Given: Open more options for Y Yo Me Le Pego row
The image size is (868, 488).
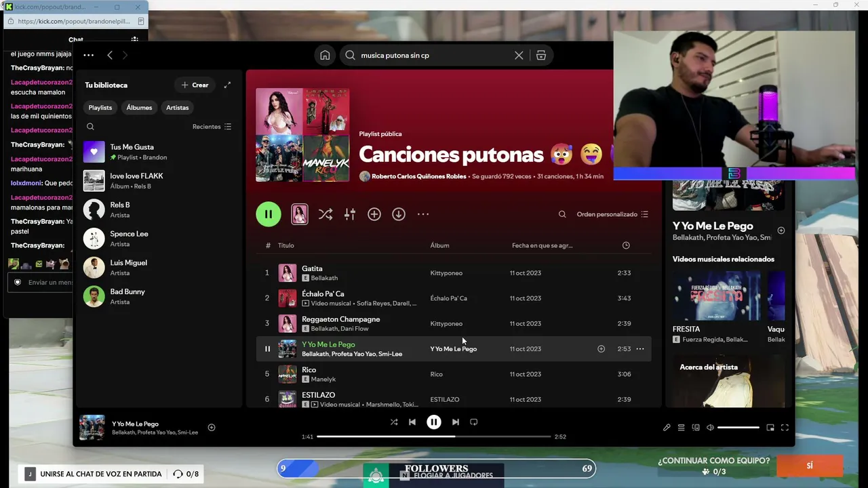Looking at the screenshot, I should point(640,349).
